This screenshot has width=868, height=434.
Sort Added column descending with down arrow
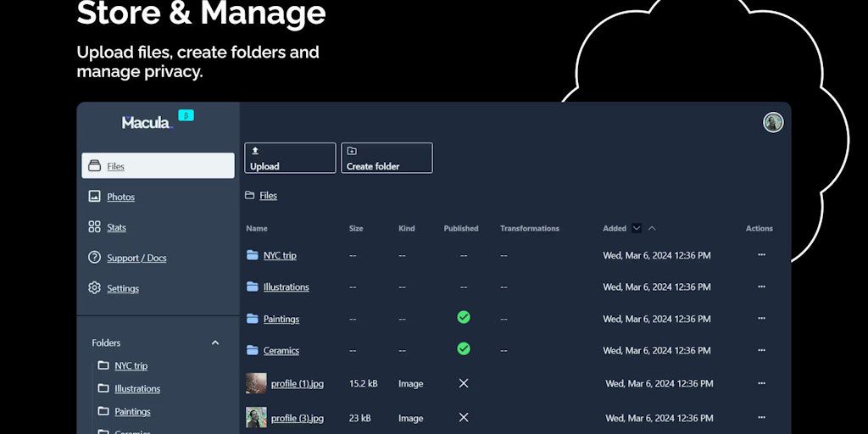pyautogui.click(x=637, y=228)
